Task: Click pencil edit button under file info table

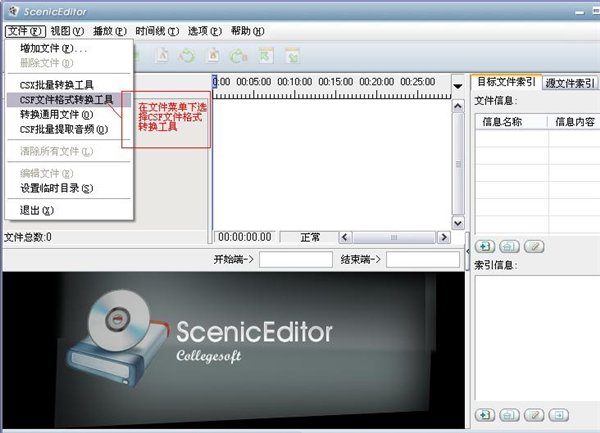Action: (534, 247)
